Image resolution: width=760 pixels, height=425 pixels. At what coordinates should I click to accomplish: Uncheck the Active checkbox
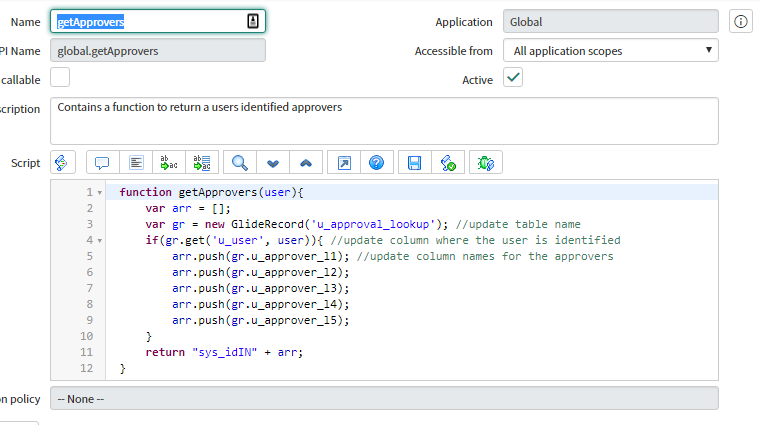point(513,78)
